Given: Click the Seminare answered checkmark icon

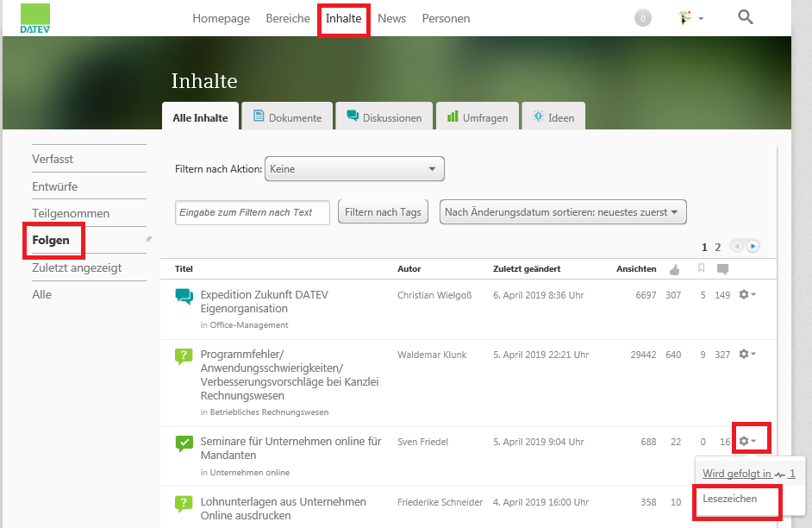Looking at the screenshot, I should point(184,443).
